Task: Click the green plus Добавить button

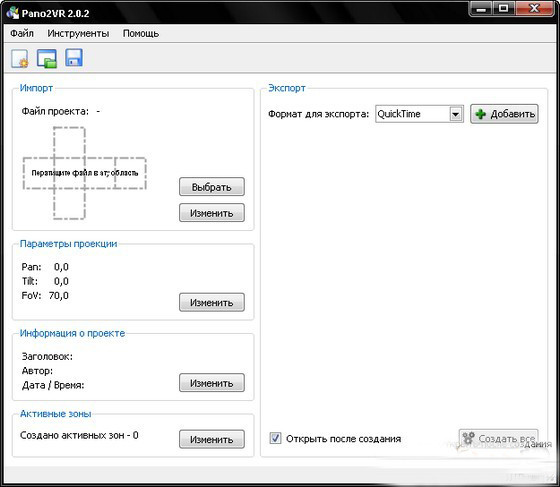Action: [x=504, y=114]
